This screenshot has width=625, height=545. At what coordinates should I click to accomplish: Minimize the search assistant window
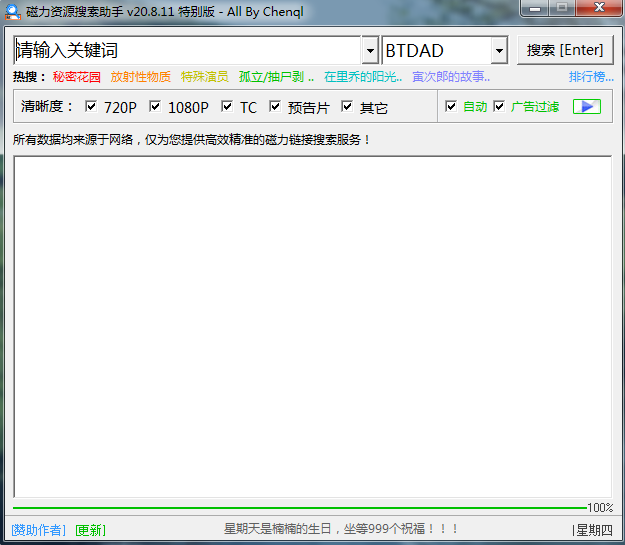point(535,8)
